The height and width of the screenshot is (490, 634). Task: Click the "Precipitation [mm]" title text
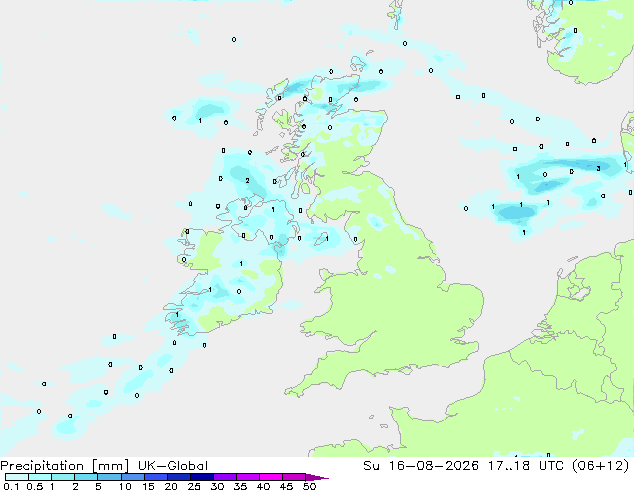(x=65, y=466)
